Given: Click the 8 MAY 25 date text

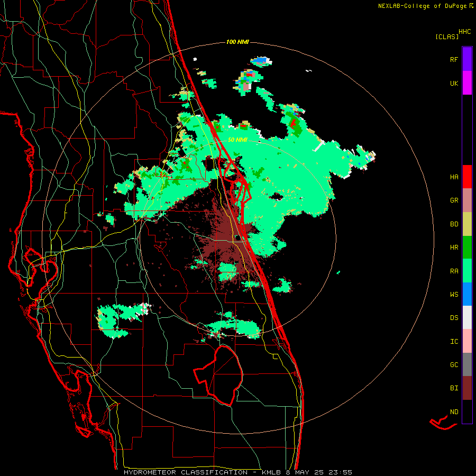Looking at the screenshot, I should coord(305,472).
